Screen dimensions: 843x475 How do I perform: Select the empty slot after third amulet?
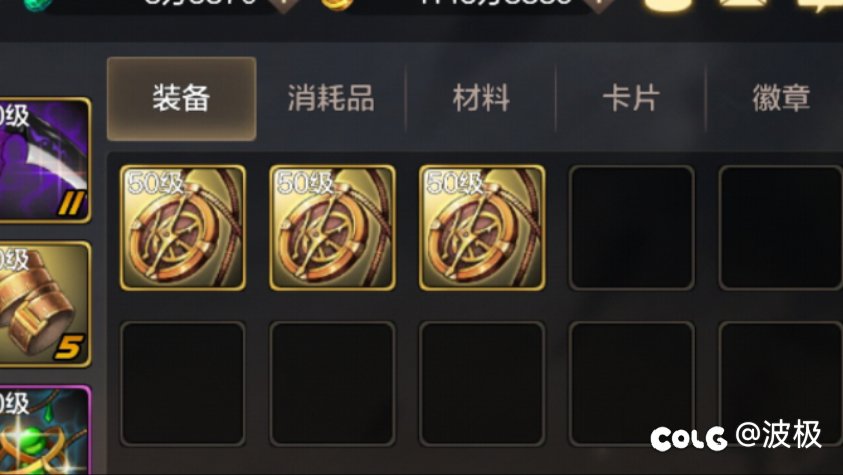632,228
